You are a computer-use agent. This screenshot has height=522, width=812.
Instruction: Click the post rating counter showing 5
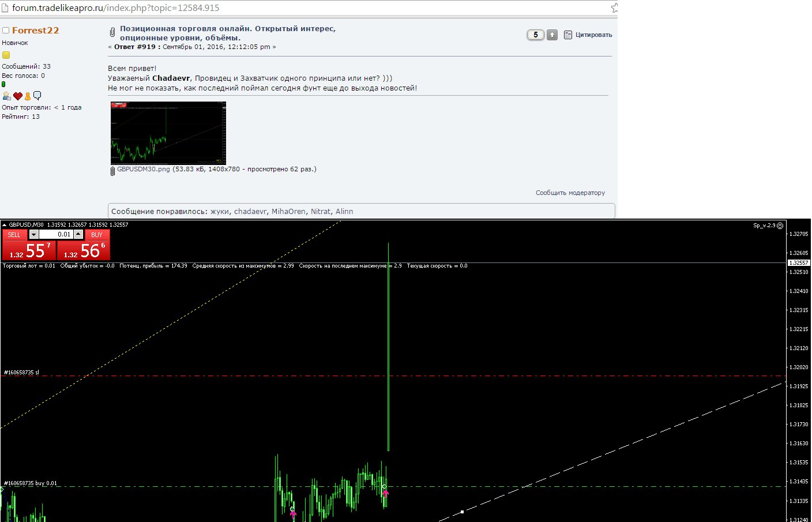(x=536, y=35)
